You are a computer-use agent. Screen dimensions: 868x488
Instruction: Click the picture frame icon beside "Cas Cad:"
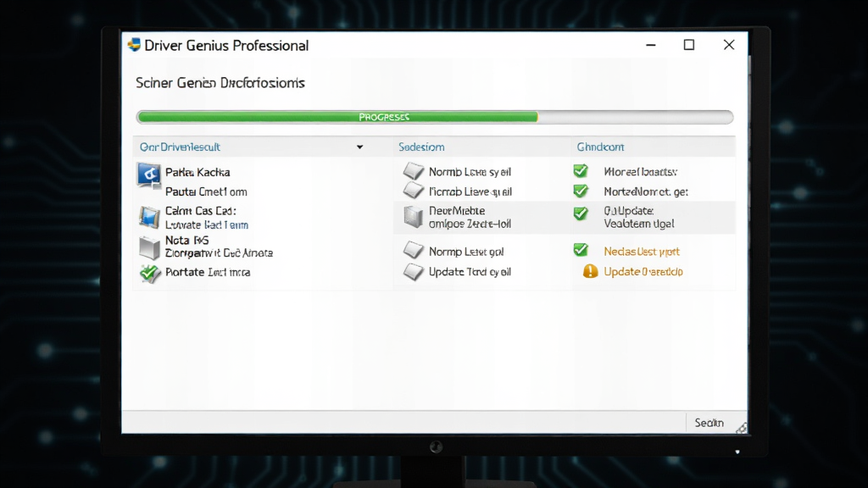pos(149,217)
